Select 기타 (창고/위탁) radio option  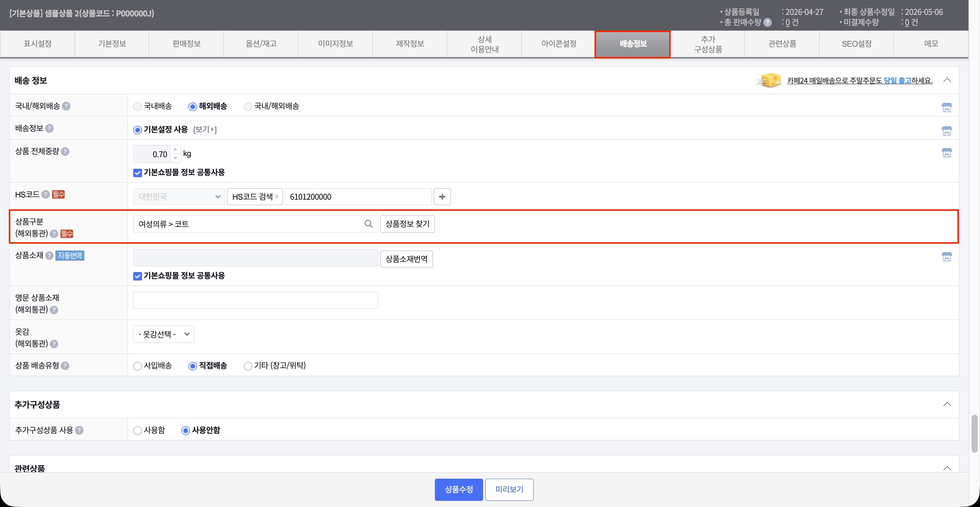(x=248, y=366)
